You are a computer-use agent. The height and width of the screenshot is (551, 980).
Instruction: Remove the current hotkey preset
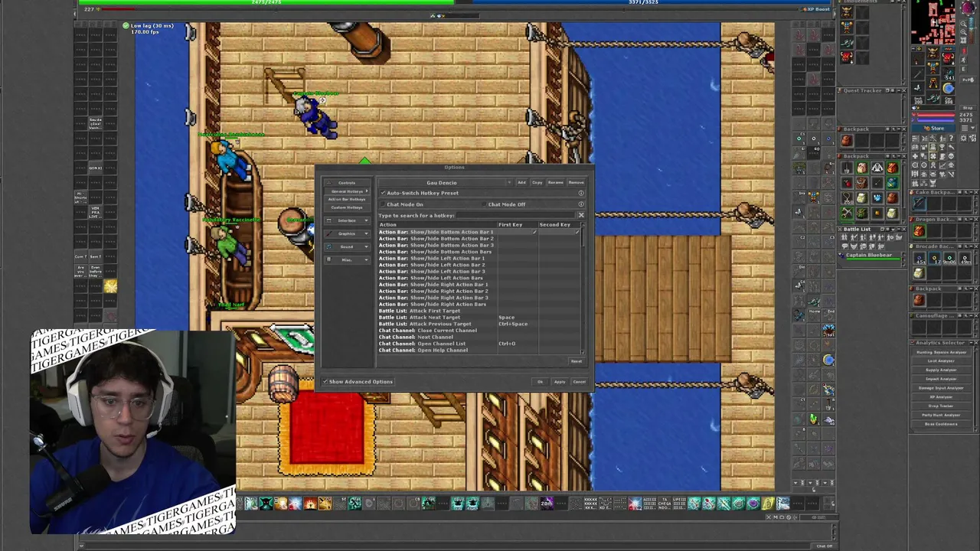click(576, 183)
